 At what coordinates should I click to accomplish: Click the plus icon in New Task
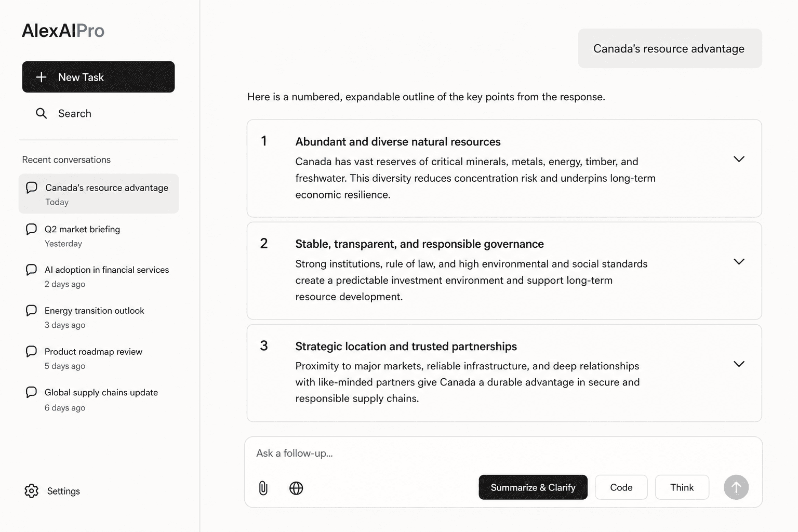(41, 77)
